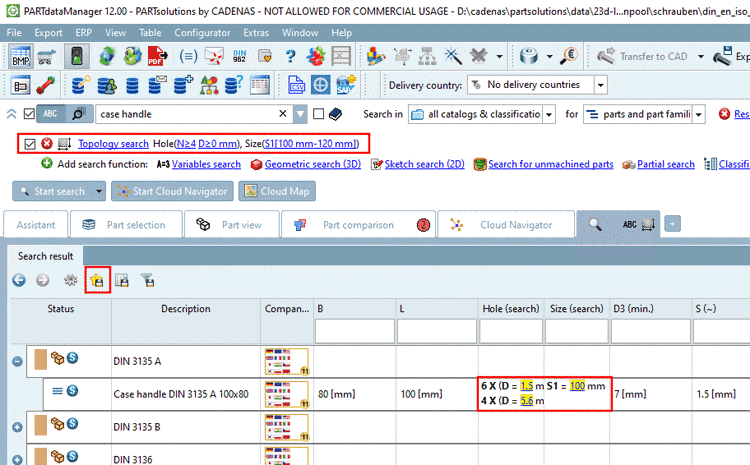Click the Variables search link

pyautogui.click(x=206, y=164)
